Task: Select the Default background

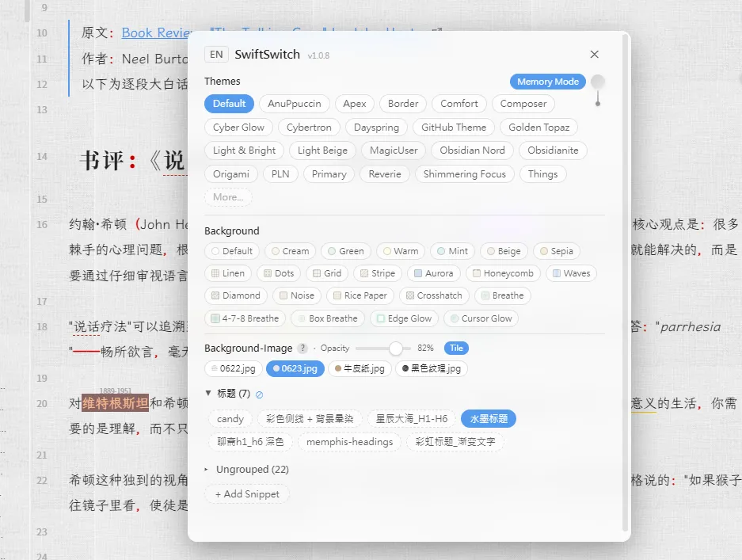Action: click(x=232, y=251)
